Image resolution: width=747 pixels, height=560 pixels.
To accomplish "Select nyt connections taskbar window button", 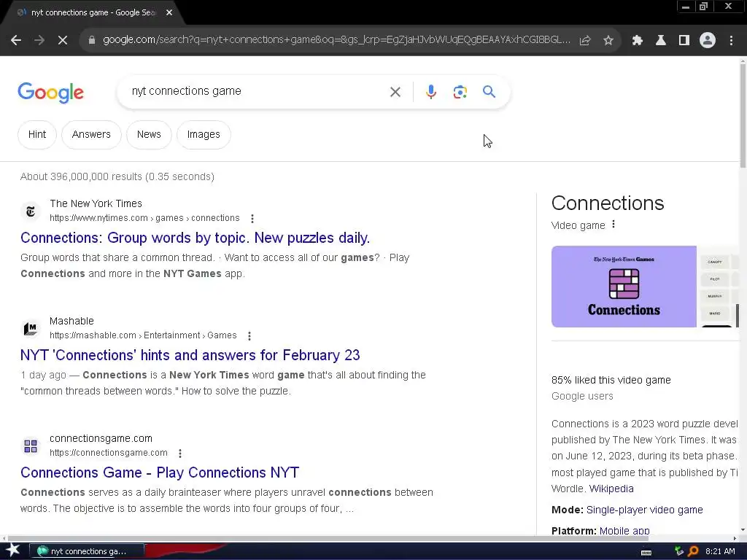I will click(x=87, y=551).
